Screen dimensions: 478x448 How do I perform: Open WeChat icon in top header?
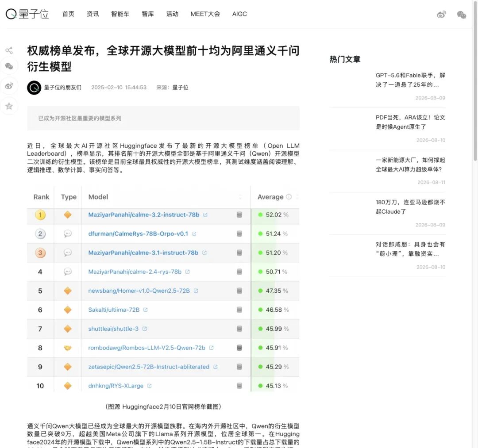coord(462,14)
